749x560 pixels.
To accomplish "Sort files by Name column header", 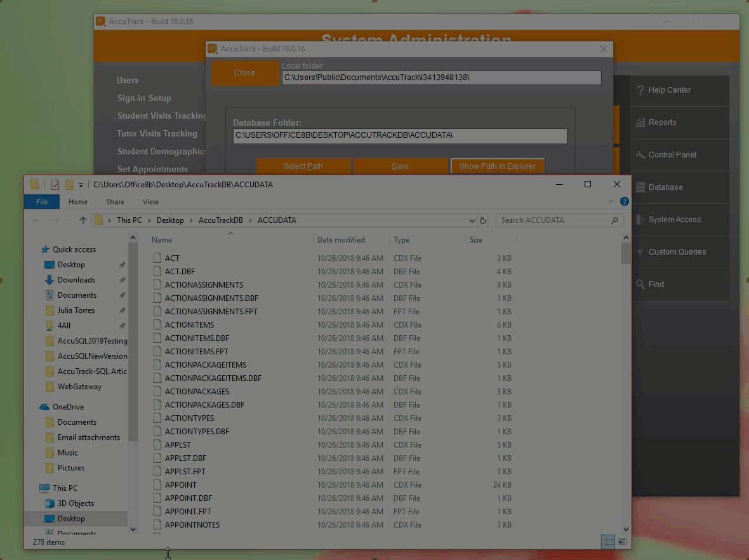I will (162, 240).
